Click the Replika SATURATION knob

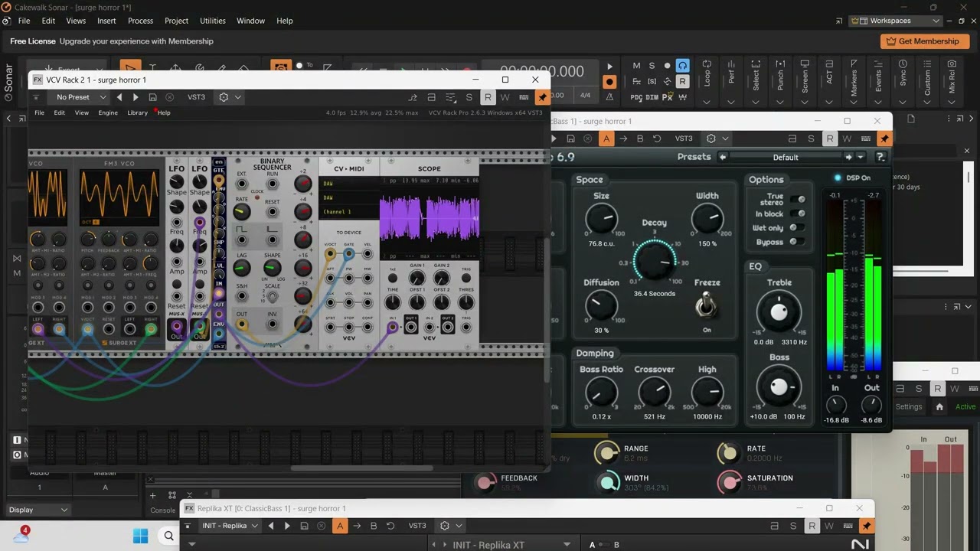[x=729, y=481]
